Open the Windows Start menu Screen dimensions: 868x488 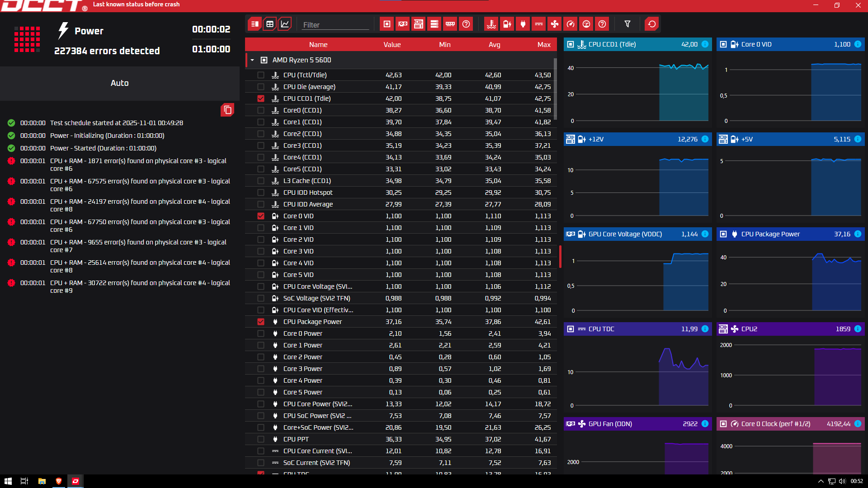pyautogui.click(x=8, y=481)
